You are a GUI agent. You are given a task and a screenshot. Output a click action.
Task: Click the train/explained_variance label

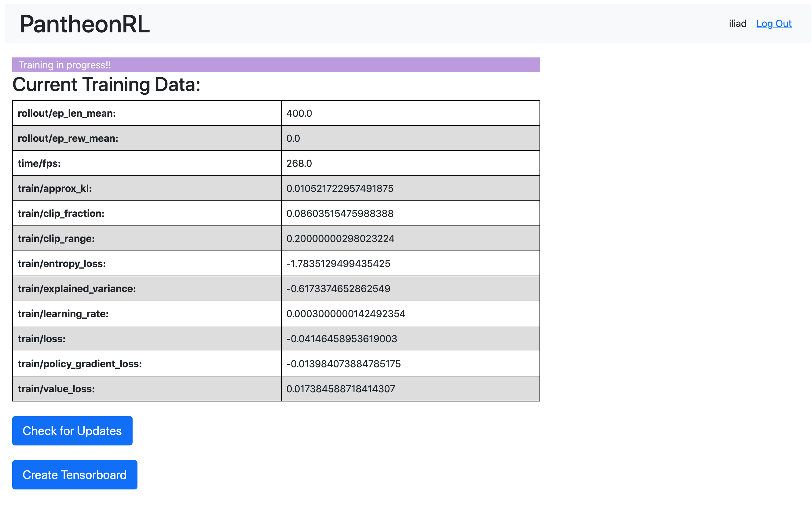(x=77, y=289)
